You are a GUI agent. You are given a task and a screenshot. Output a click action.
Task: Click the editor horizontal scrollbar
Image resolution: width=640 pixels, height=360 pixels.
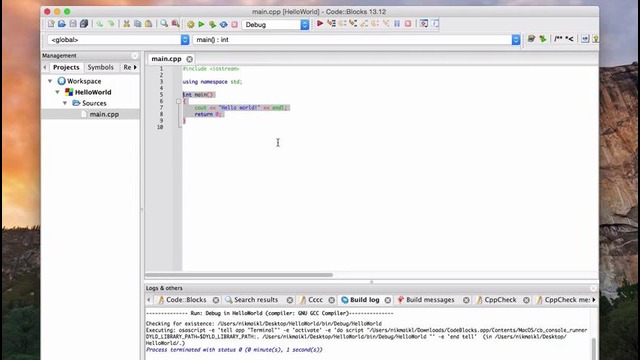coord(239,275)
